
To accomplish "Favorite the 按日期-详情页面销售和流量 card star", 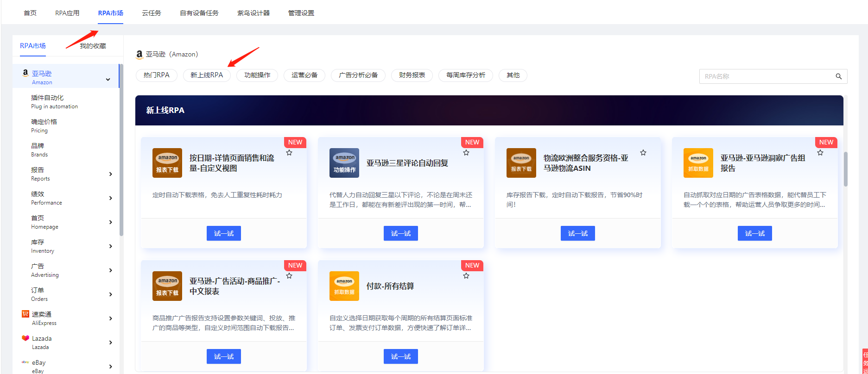I will point(289,153).
